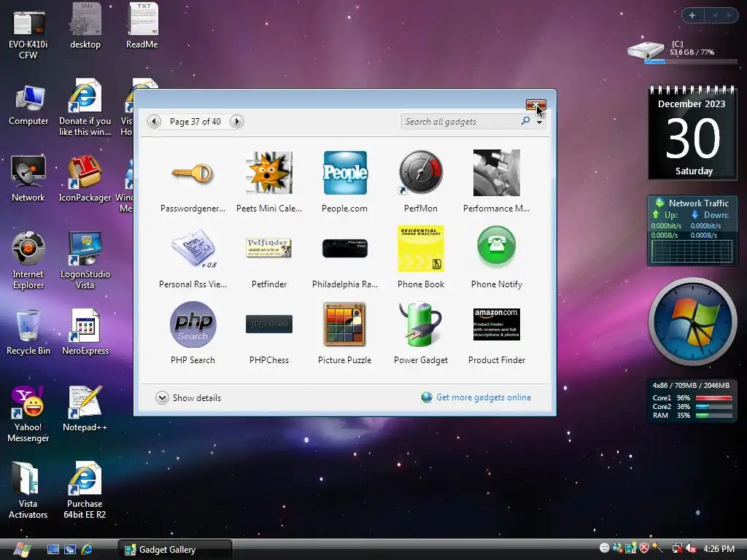
Task: Select the LogonStudio Vista shortcut
Action: coord(85,260)
